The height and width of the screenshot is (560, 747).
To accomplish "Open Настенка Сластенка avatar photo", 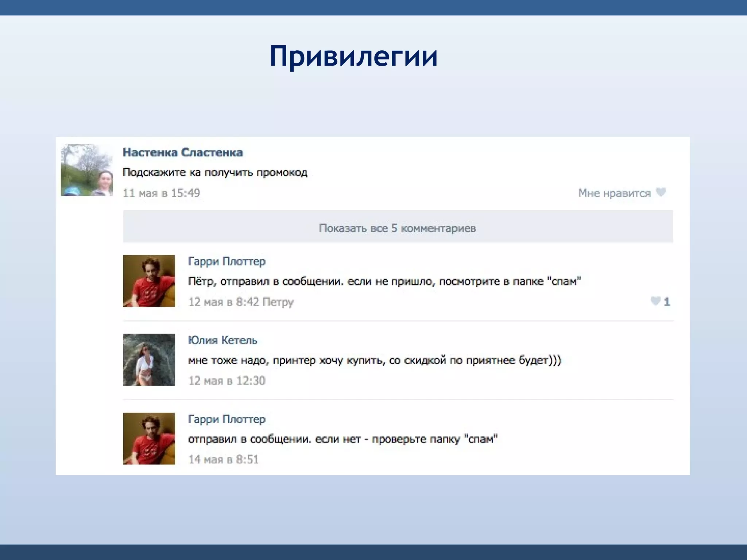I will pyautogui.click(x=87, y=170).
